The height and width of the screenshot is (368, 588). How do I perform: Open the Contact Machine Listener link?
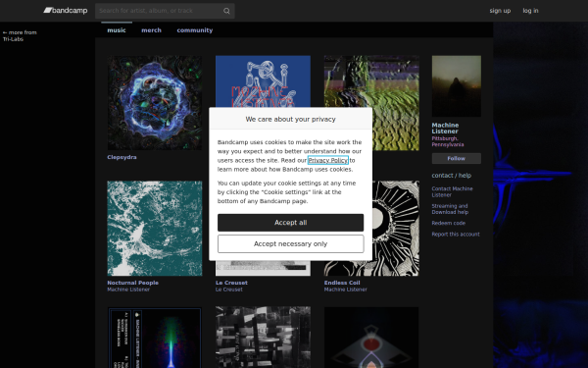452,192
